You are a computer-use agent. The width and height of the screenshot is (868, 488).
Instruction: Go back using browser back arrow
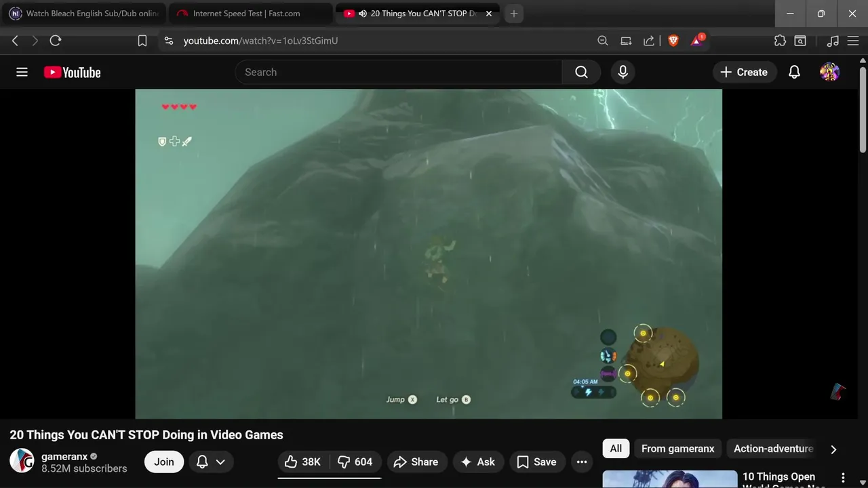[15, 41]
